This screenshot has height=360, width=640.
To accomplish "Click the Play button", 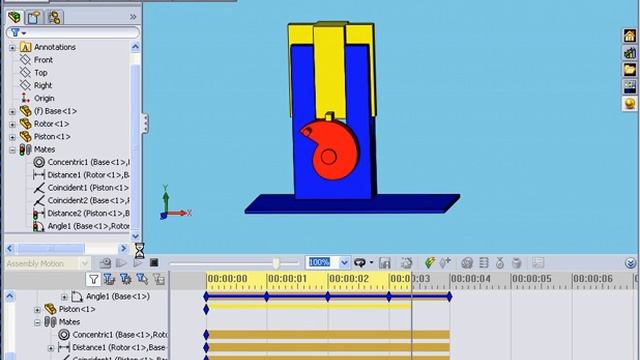I will point(138,263).
